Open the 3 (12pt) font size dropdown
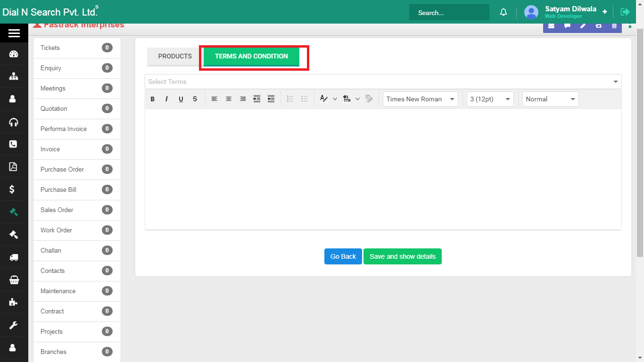 (x=490, y=99)
